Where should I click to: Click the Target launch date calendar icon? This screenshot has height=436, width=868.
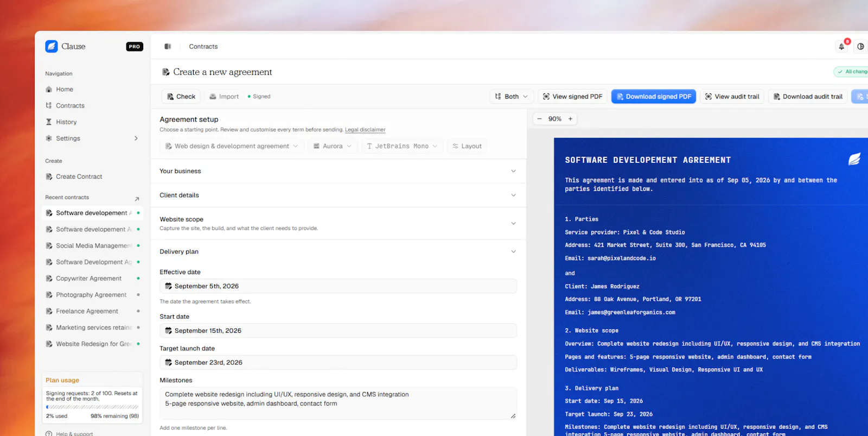168,363
